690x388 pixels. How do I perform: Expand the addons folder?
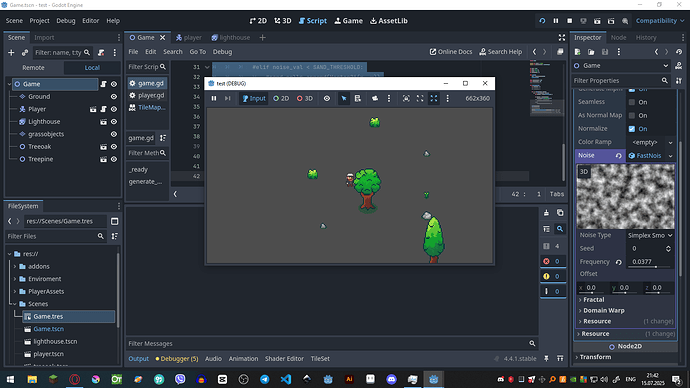click(15, 267)
